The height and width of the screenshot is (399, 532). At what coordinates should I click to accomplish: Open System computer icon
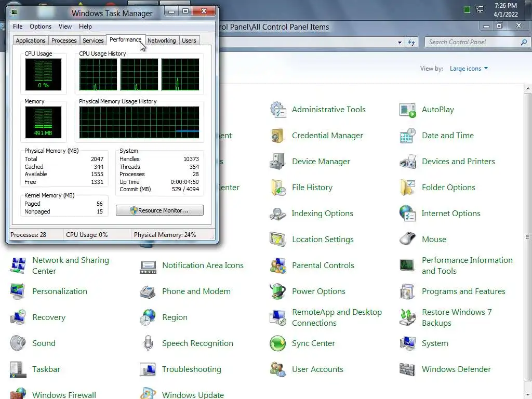407,343
